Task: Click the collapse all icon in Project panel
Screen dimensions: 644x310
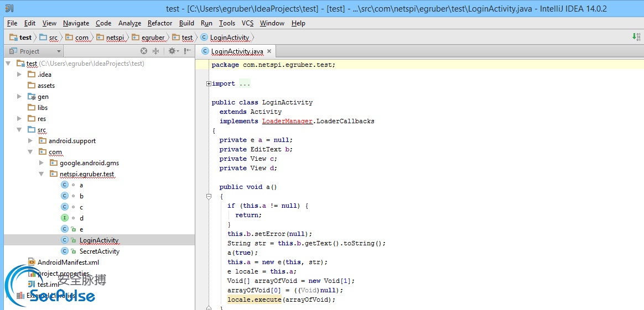Action: (x=155, y=51)
